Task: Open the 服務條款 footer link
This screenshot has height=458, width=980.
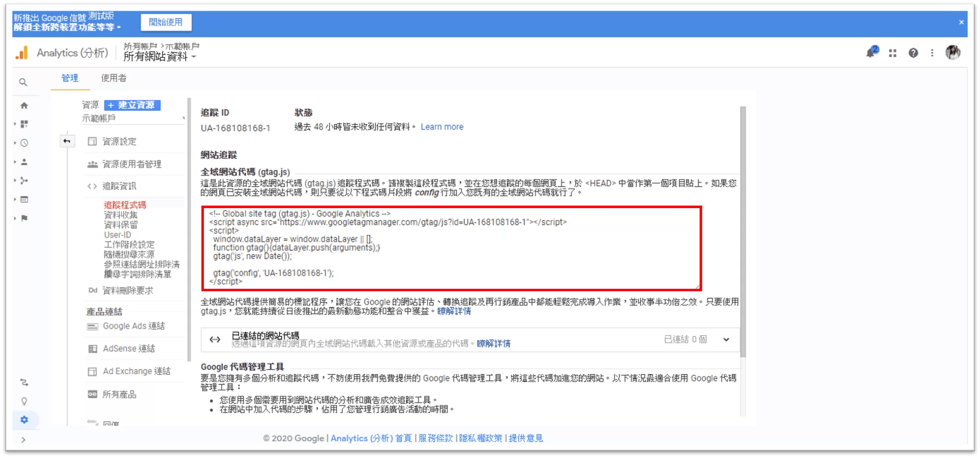Action: tap(436, 438)
